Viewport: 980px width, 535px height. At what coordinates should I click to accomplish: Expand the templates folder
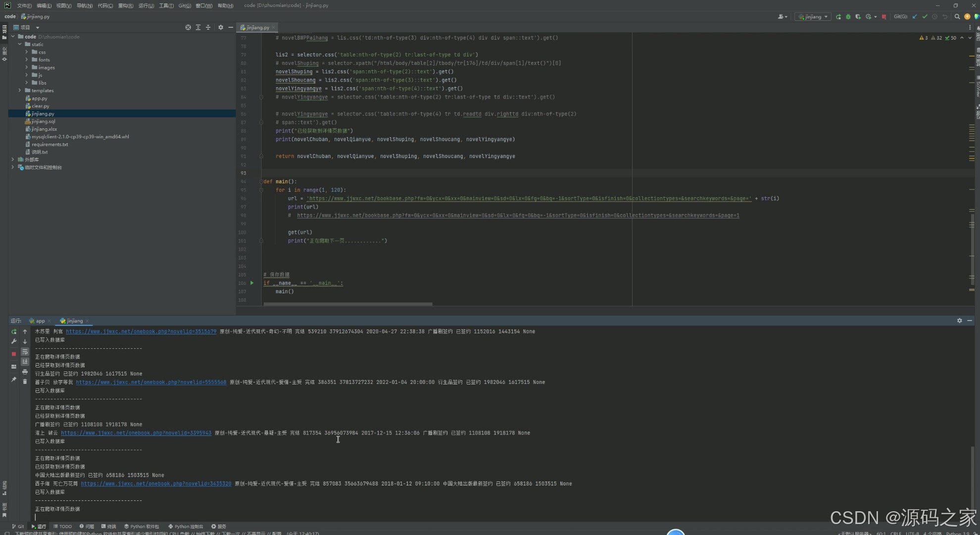20,91
